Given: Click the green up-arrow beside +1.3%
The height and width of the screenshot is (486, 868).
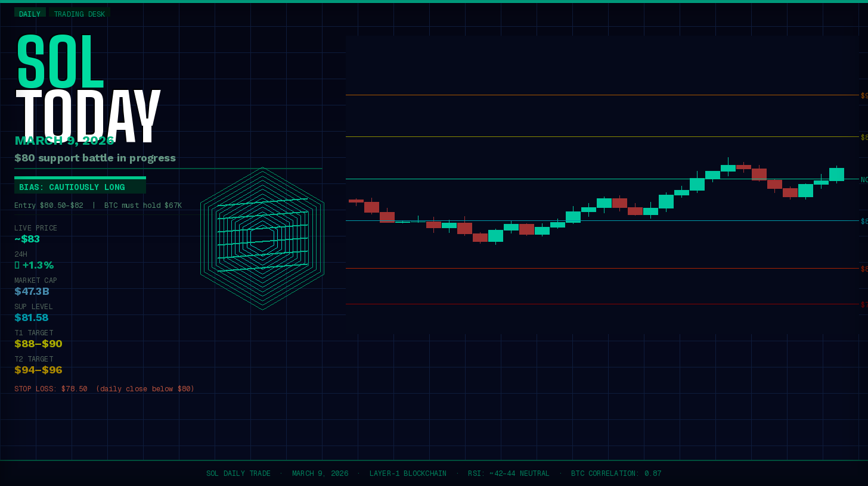Looking at the screenshot, I should click(x=16, y=265).
